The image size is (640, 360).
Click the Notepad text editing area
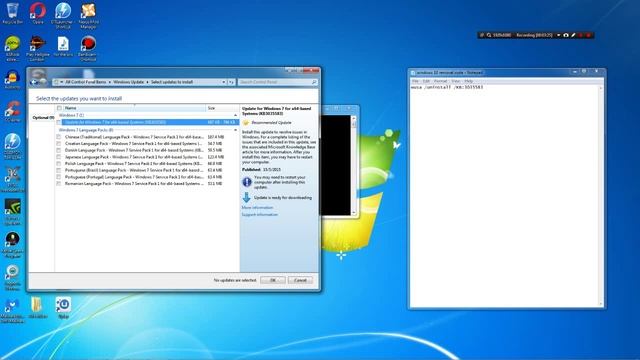pos(504,196)
